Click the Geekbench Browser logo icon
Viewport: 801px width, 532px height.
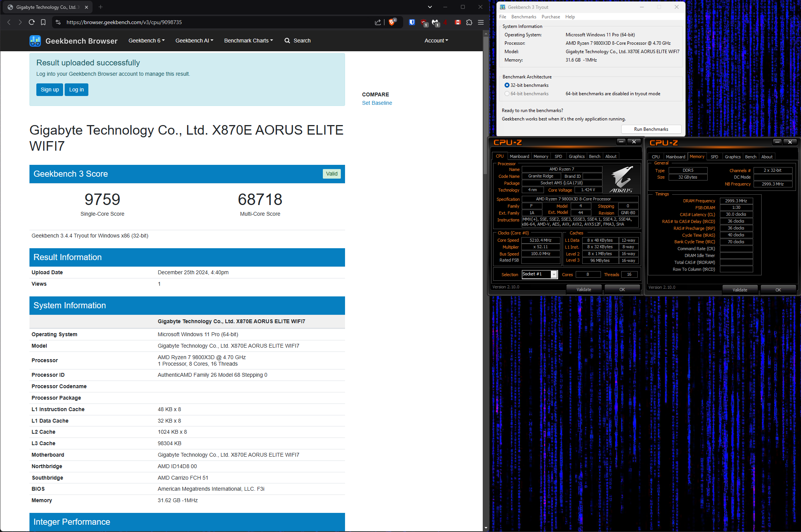[x=35, y=41]
